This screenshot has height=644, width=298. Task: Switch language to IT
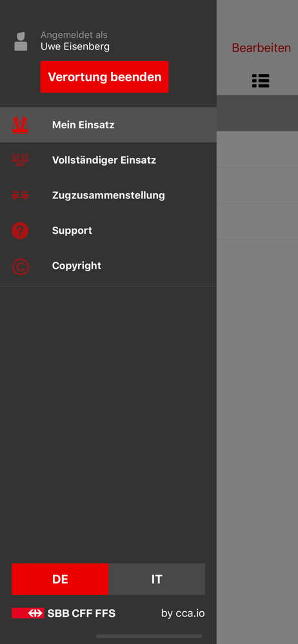157,579
